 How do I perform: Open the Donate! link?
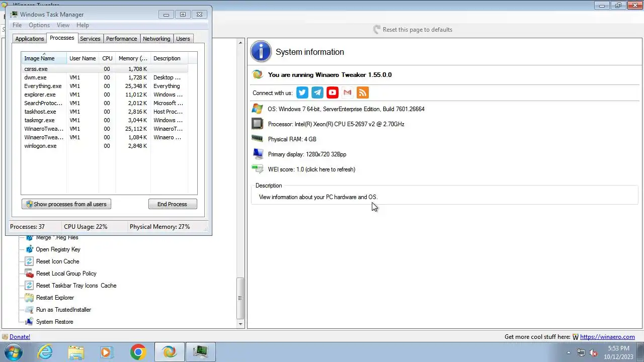20,337
